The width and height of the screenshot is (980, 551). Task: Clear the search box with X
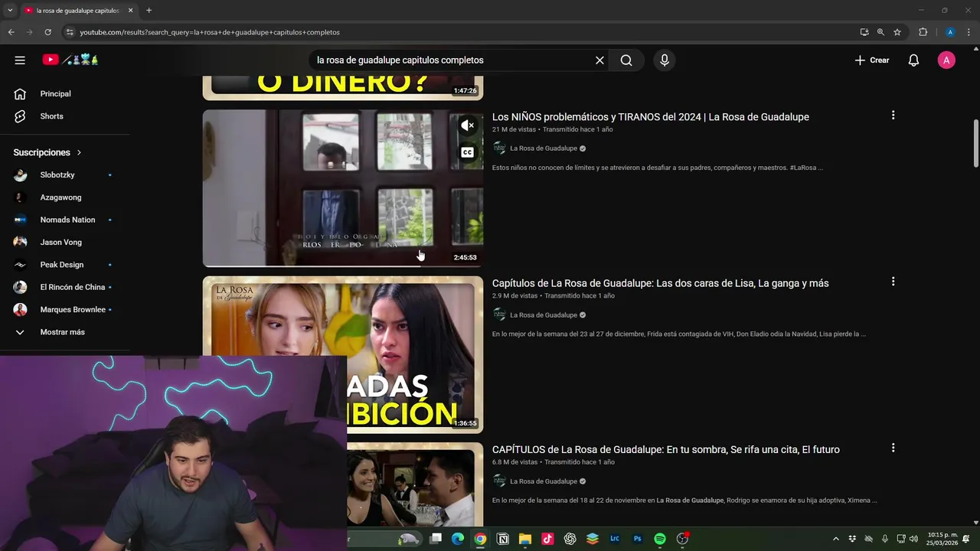pyautogui.click(x=599, y=60)
